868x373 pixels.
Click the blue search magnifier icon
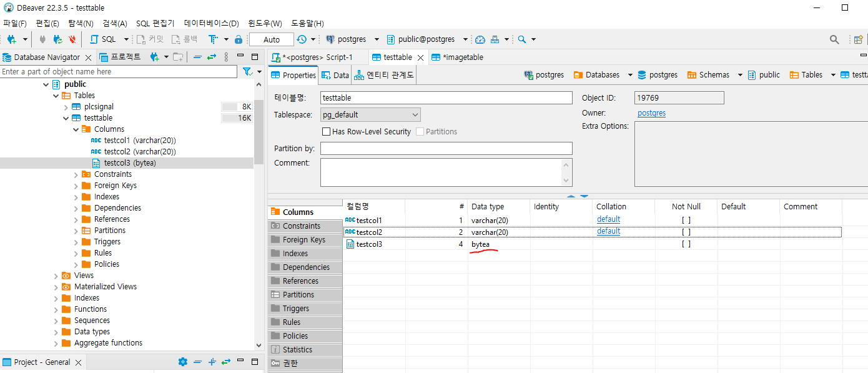pos(522,39)
